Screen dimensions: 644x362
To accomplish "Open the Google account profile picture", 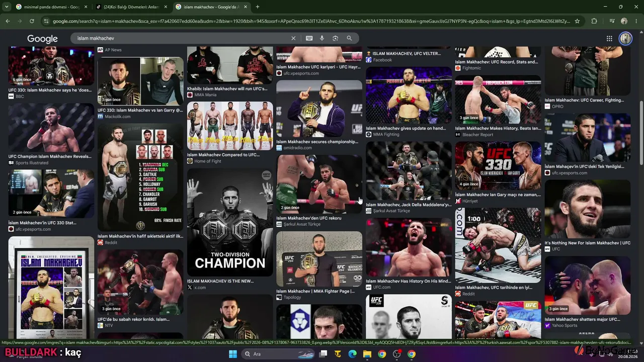I will (x=625, y=38).
